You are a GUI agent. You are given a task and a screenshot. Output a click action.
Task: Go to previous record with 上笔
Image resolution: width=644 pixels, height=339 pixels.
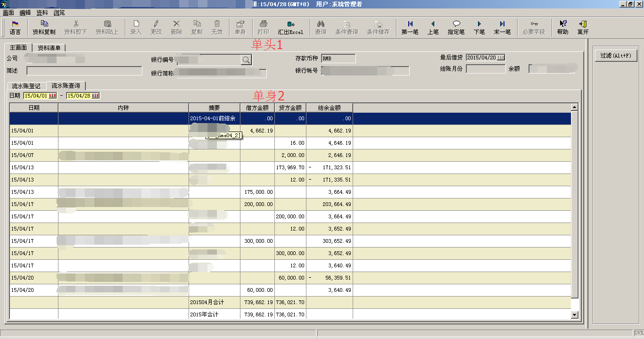tap(433, 28)
